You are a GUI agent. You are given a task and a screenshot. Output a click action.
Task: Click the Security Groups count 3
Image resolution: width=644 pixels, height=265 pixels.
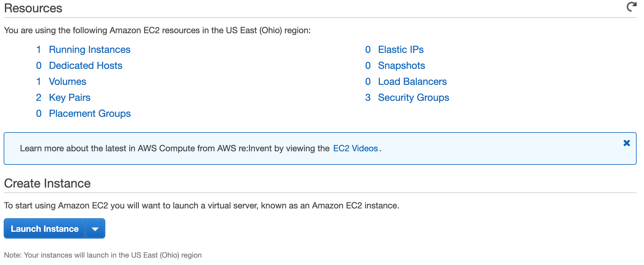pyautogui.click(x=368, y=97)
